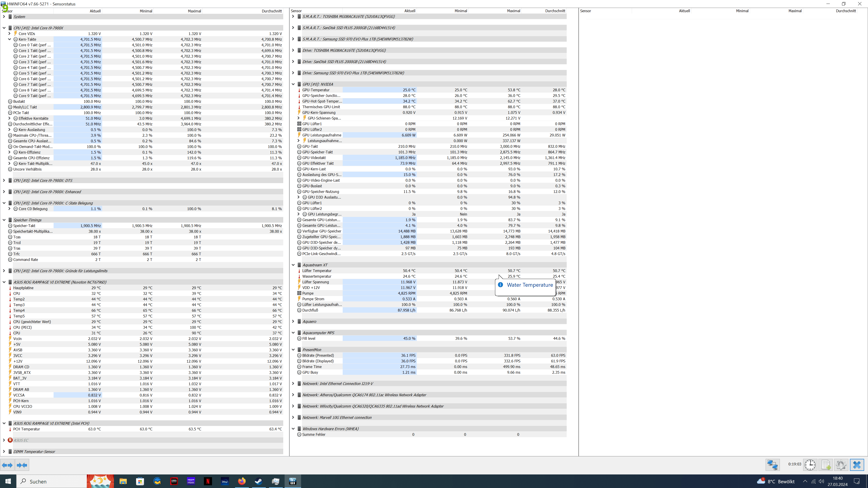This screenshot has height=488, width=868.
Task: Expand S.M.A.R.T.: TOSHIBA MG08ACA16TE group
Action: click(x=293, y=16)
